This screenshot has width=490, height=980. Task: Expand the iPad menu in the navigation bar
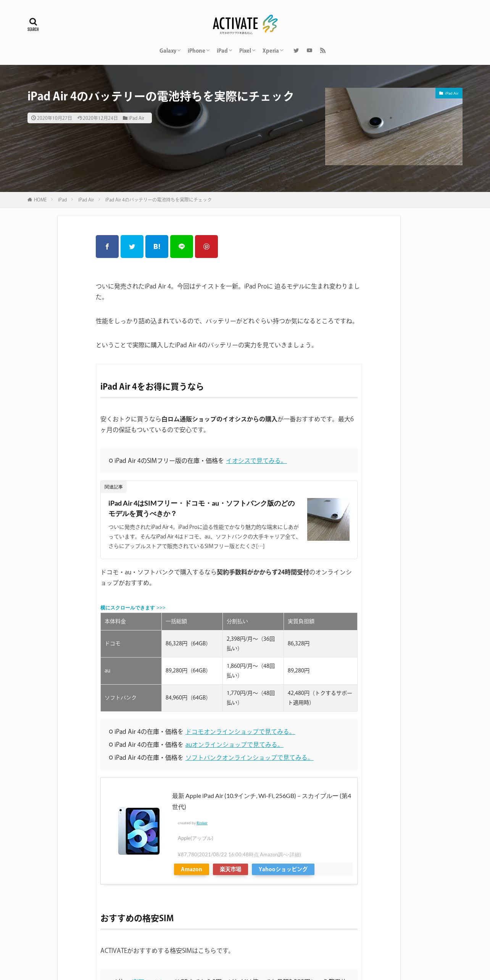pos(224,50)
